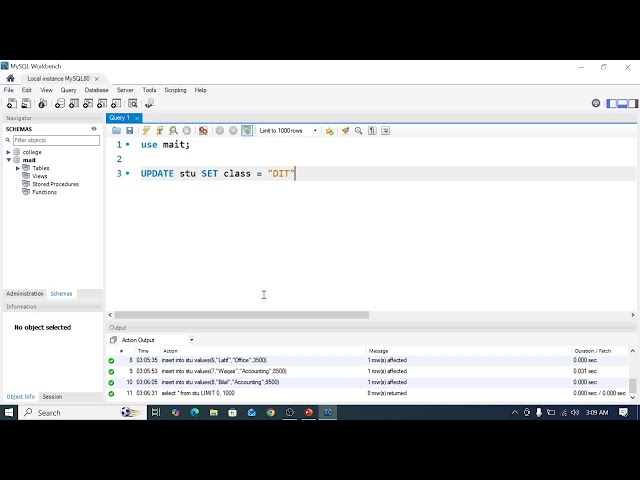Stop the executing query
Screen dimensions: 640x480
187,131
